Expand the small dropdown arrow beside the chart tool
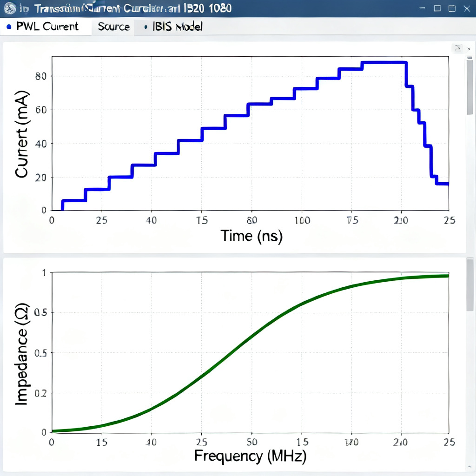This screenshot has height=476, width=476. pyautogui.click(x=469, y=48)
